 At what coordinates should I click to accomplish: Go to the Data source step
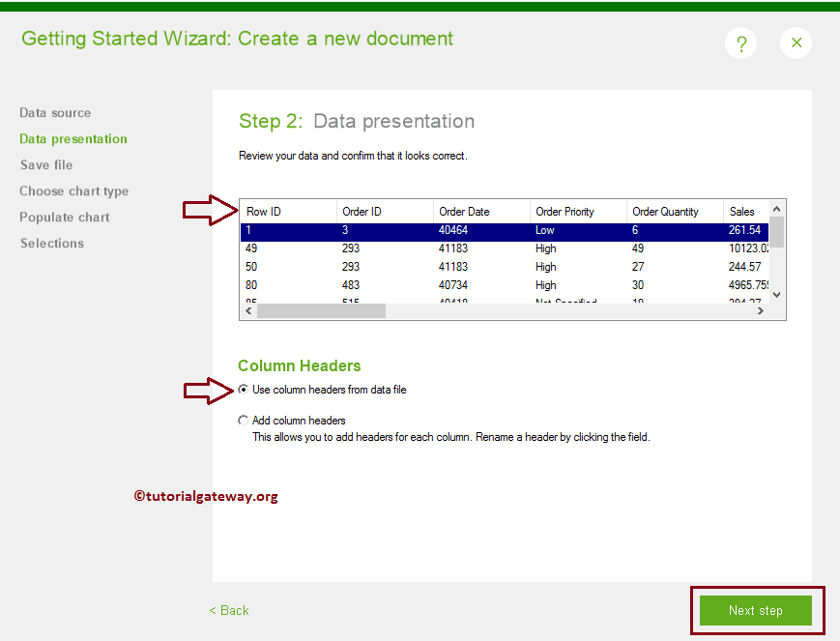click(x=55, y=112)
